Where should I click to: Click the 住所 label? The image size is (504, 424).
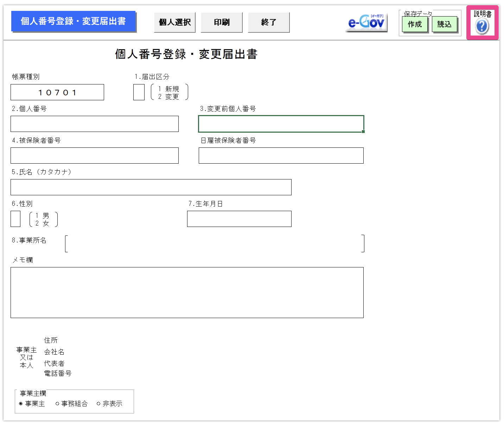51,340
